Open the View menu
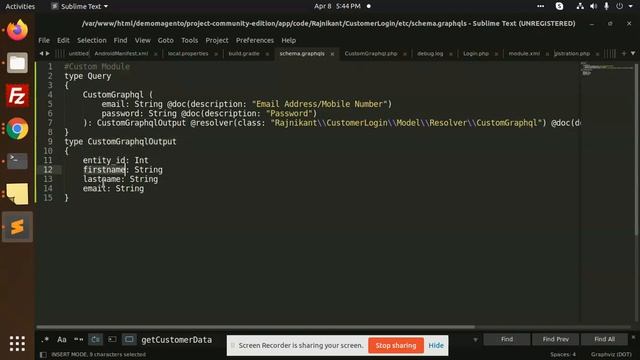 [142, 40]
